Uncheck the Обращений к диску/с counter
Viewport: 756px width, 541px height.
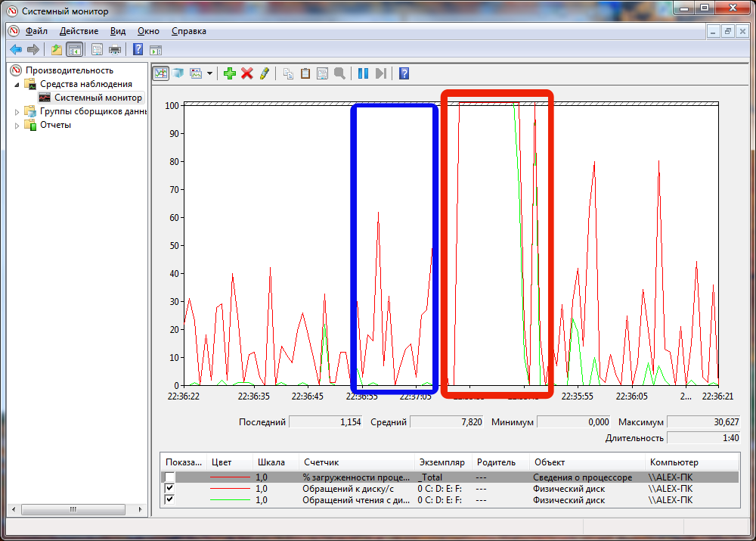170,489
